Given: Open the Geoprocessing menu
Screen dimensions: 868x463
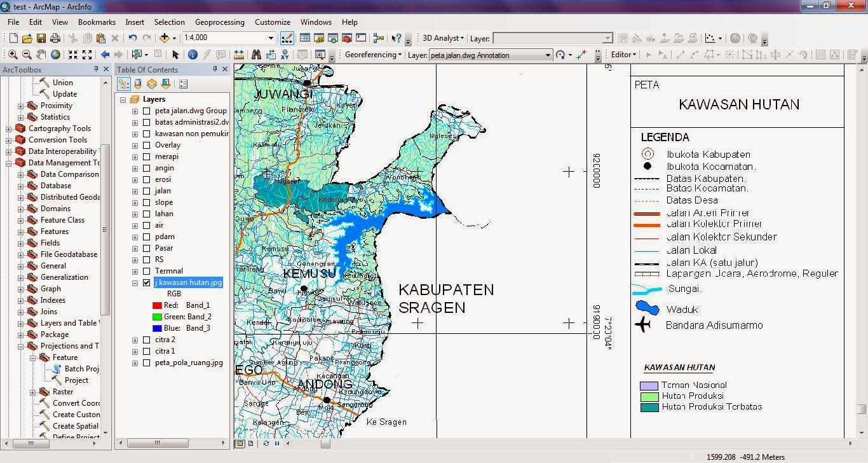Looking at the screenshot, I should click(x=219, y=22).
